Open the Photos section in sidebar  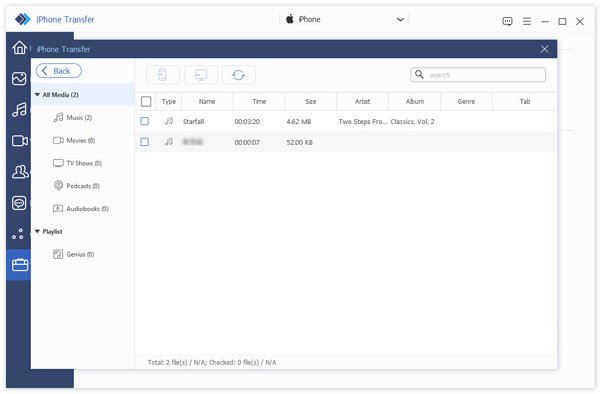click(19, 78)
